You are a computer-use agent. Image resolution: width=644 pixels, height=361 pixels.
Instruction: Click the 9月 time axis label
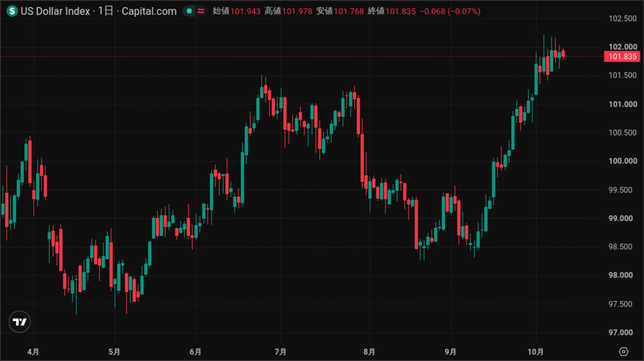click(x=450, y=352)
